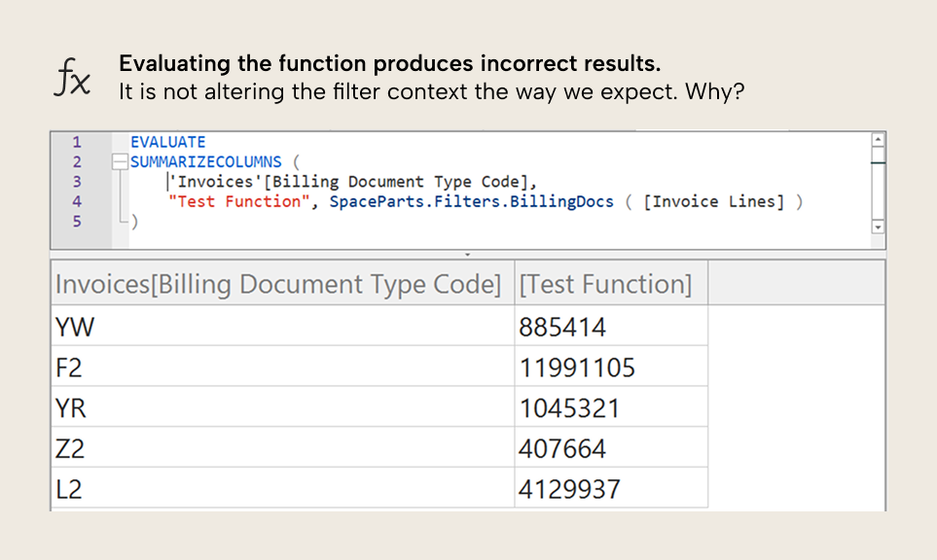The image size is (937, 560).
Task: Select the [Test Function] column header
Action: click(x=605, y=284)
